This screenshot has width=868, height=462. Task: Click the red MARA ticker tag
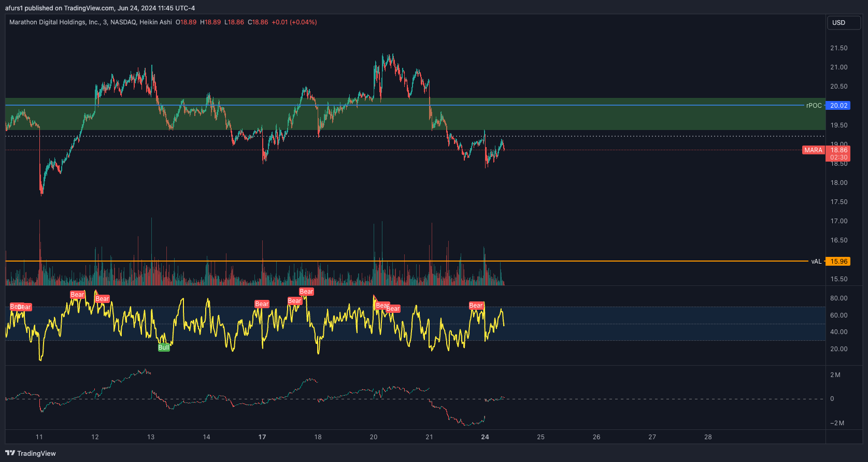[x=813, y=150]
